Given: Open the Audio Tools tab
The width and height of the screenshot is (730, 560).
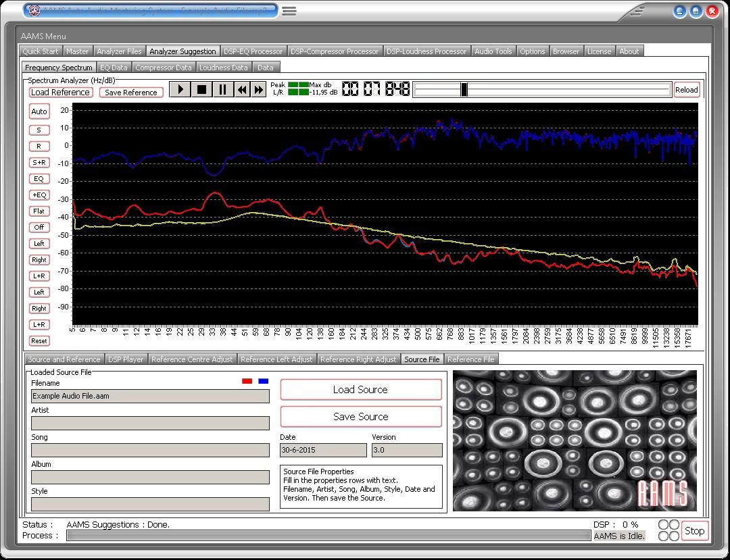Looking at the screenshot, I should point(493,51).
